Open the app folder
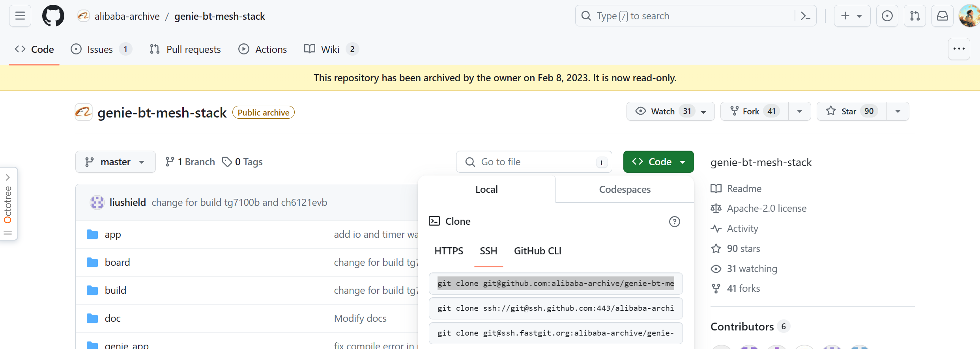Screen dimensions: 980x349 (113, 234)
